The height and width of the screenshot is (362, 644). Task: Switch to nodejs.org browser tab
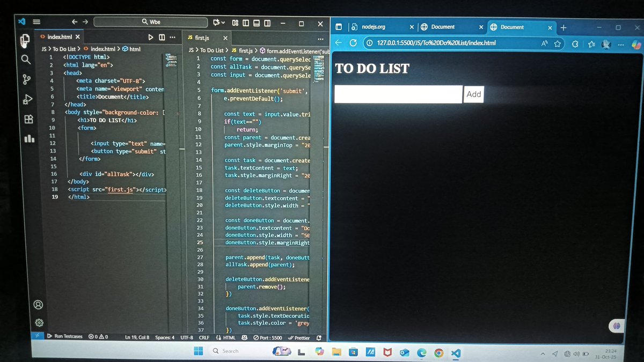click(x=374, y=27)
